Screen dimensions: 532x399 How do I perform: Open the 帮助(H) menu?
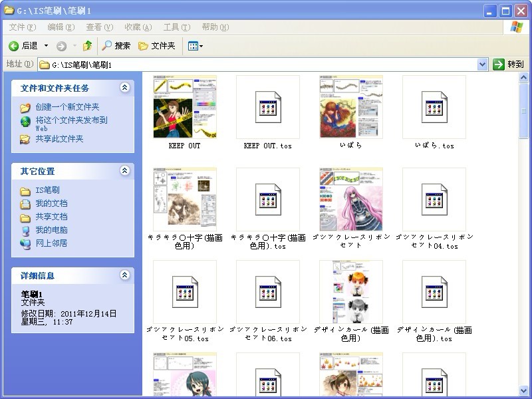pos(215,27)
